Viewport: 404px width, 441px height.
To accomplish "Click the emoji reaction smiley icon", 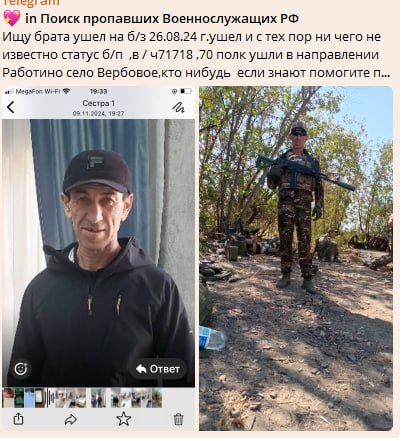I will coord(21,369).
